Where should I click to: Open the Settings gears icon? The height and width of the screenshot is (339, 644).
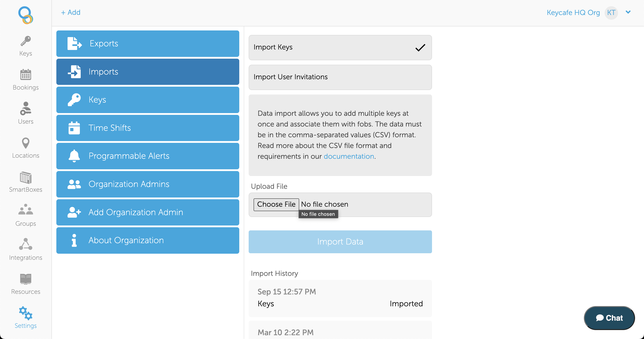click(25, 313)
